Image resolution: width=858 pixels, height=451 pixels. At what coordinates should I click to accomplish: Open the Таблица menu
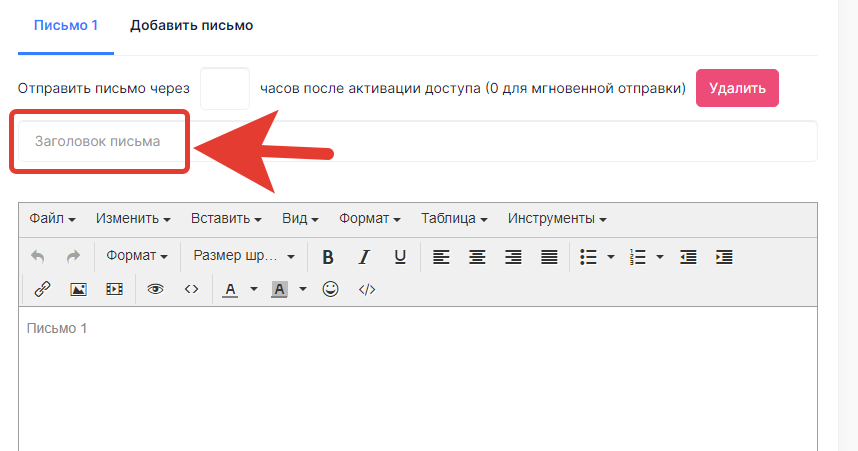coord(454,218)
